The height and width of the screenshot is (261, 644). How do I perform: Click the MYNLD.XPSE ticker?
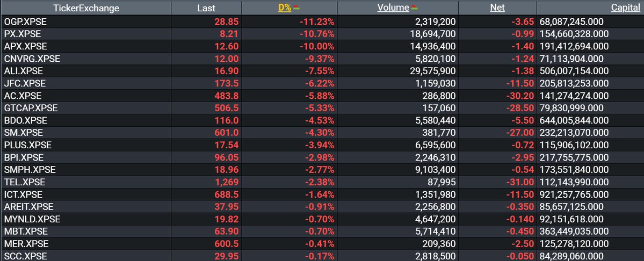[x=32, y=219]
